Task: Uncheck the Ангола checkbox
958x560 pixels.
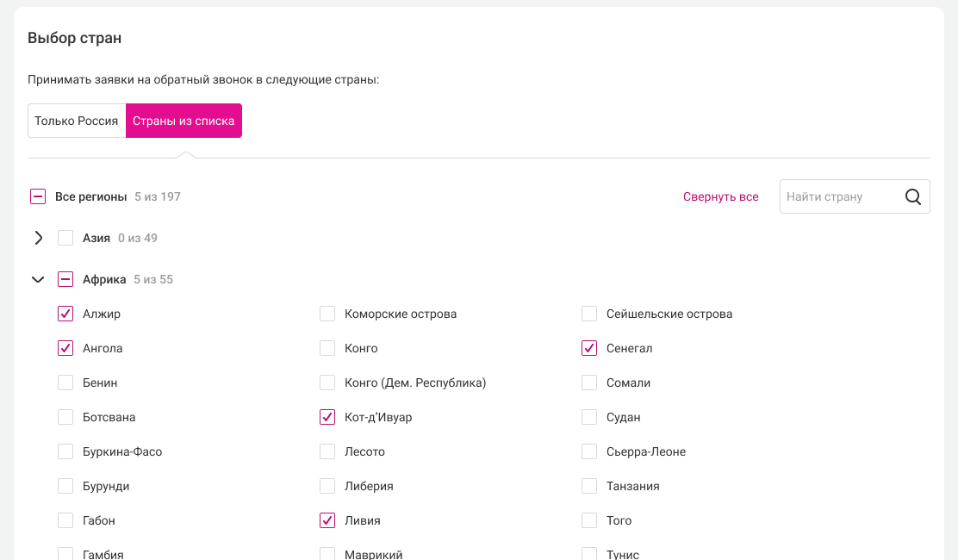Action: [65, 348]
